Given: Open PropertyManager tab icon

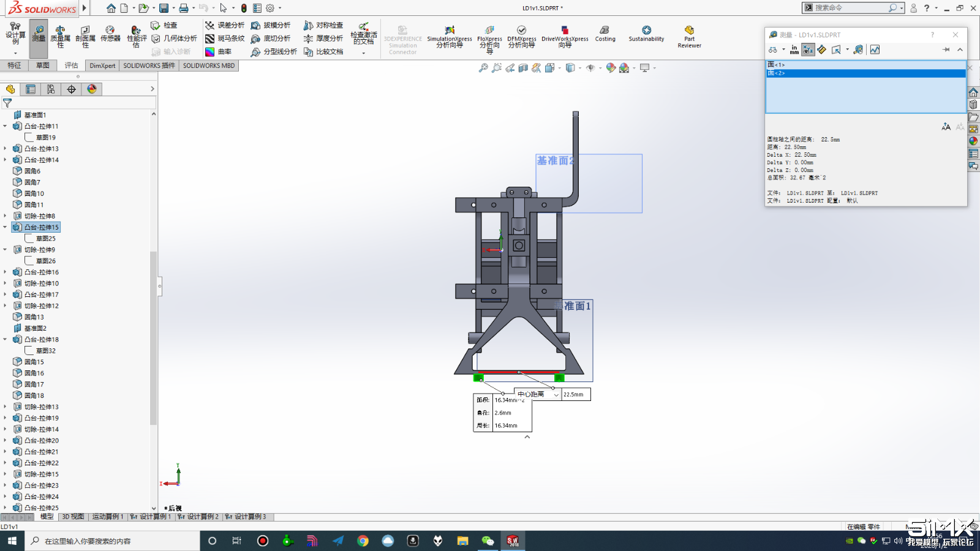Looking at the screenshot, I should coord(31,89).
